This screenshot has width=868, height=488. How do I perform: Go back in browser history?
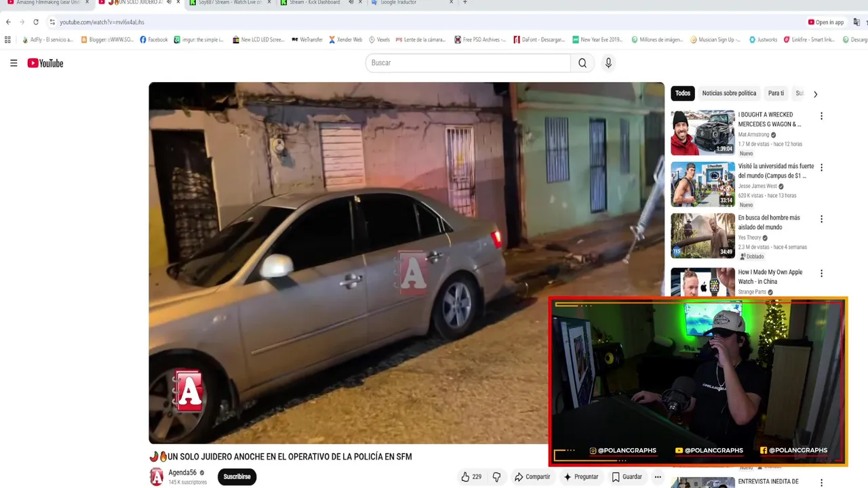point(8,22)
